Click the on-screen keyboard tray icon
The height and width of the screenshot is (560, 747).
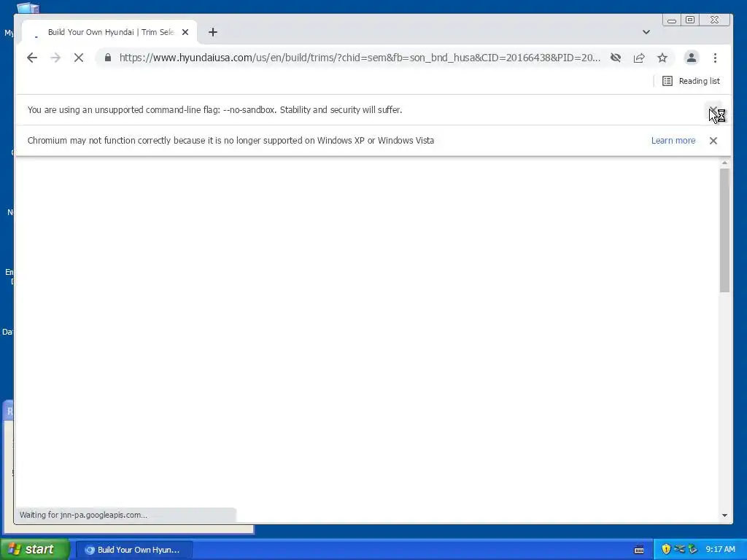tap(639, 550)
